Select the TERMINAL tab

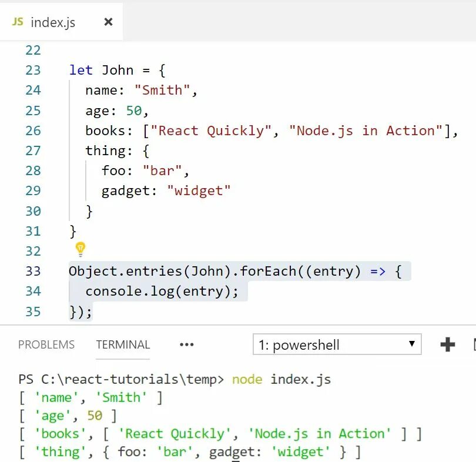point(122,344)
